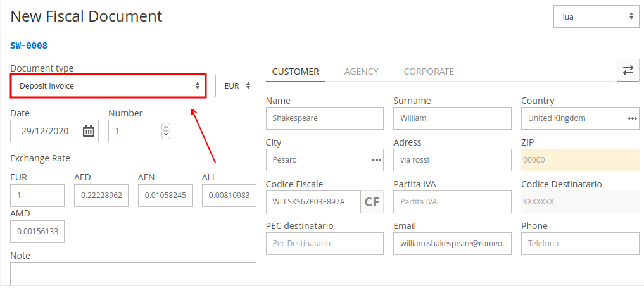Expand the Document type dropdown

pyautogui.click(x=108, y=86)
